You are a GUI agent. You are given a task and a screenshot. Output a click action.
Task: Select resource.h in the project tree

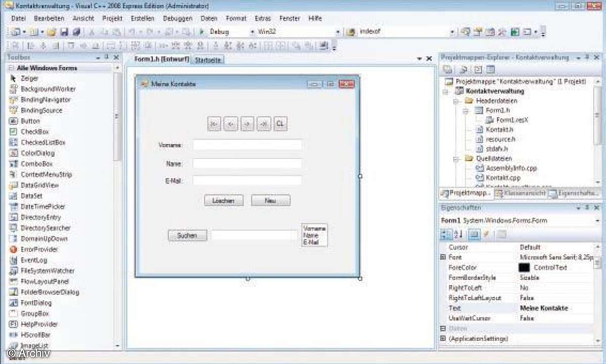[x=500, y=139]
